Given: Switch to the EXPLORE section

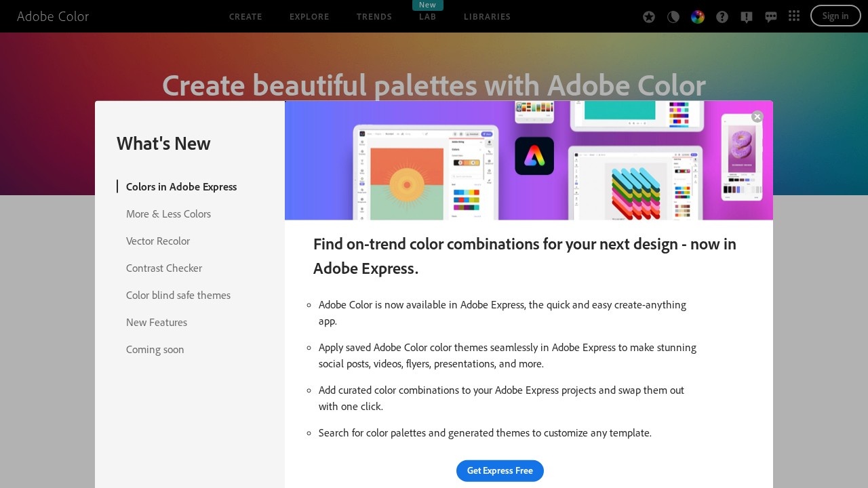Looking at the screenshot, I should click(309, 17).
